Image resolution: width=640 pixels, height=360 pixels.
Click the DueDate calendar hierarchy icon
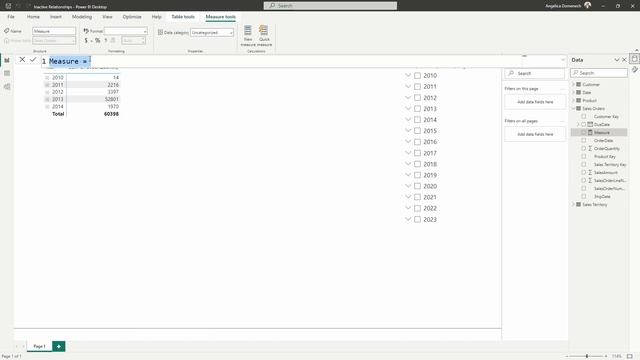[590, 124]
